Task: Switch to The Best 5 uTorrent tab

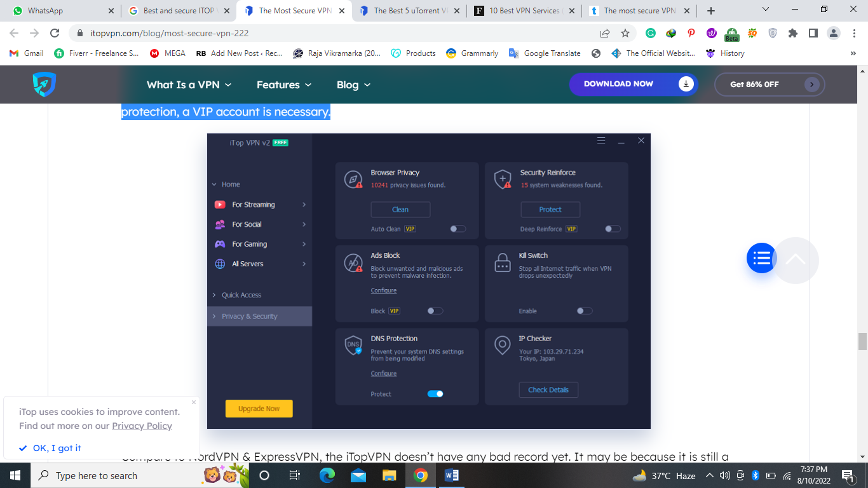Action: [409, 11]
